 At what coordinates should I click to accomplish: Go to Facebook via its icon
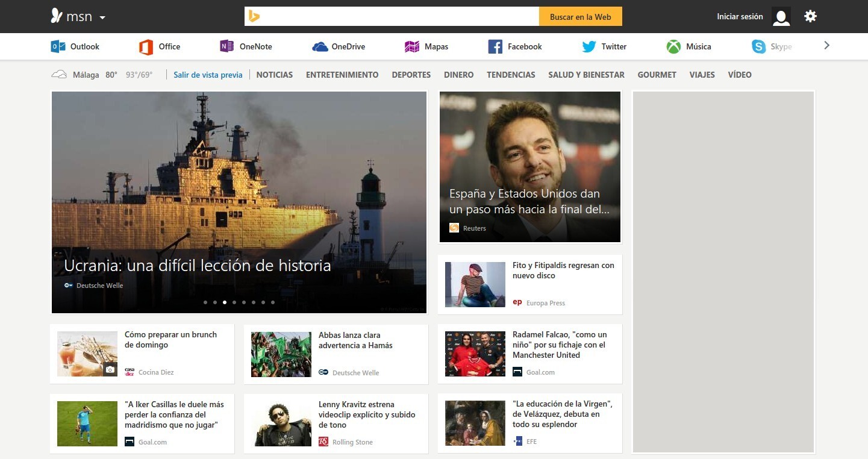[495, 46]
